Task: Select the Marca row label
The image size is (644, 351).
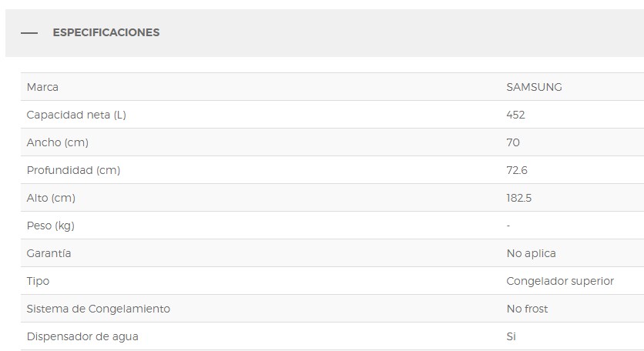Action: (x=42, y=87)
